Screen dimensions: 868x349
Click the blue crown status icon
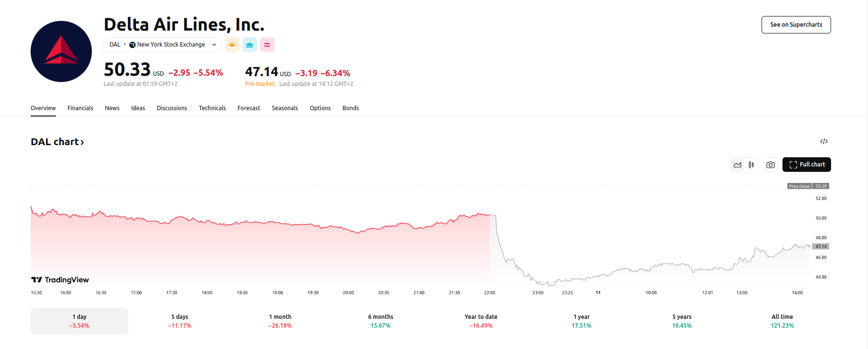point(250,44)
